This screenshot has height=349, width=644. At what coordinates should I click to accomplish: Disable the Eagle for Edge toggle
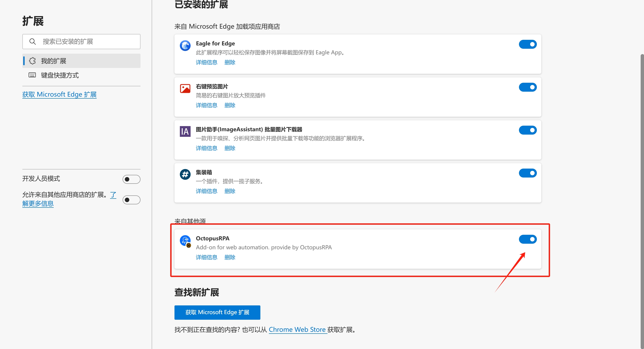click(528, 44)
